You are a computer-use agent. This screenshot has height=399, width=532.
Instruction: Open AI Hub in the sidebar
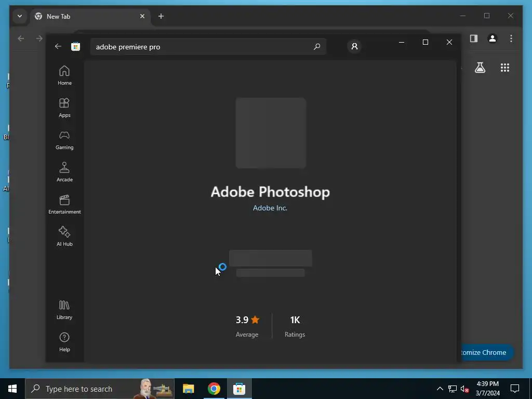point(64,236)
